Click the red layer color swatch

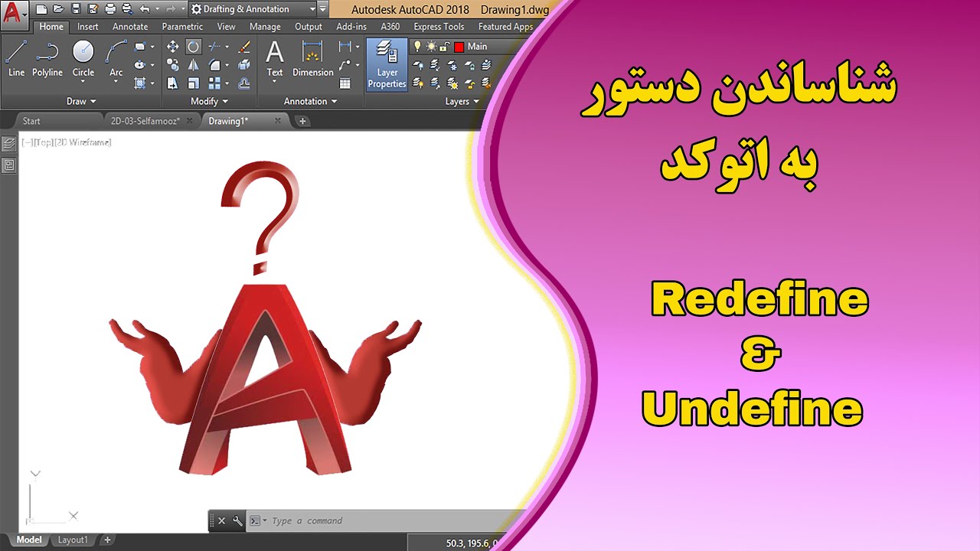point(459,47)
